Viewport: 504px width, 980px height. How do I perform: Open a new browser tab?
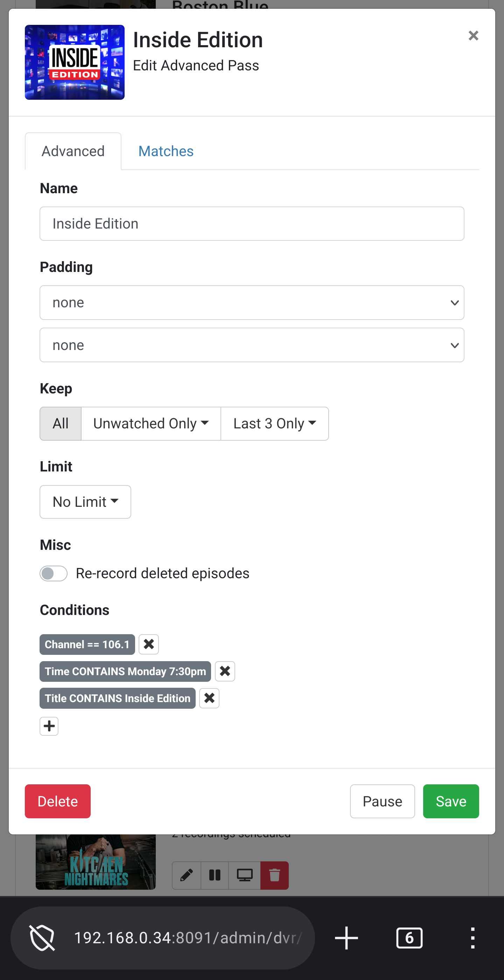pyautogui.click(x=346, y=938)
